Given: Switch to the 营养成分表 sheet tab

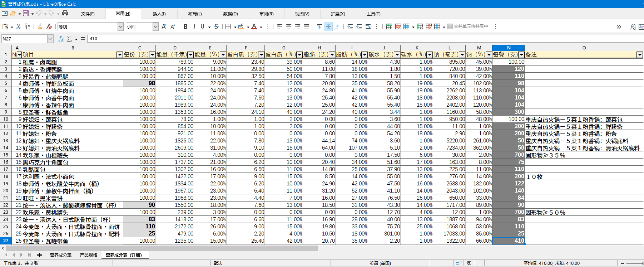Looking at the screenshot, I should [61, 255].
